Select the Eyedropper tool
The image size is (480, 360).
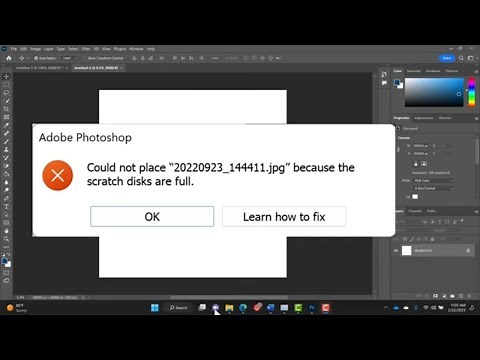(x=6, y=125)
